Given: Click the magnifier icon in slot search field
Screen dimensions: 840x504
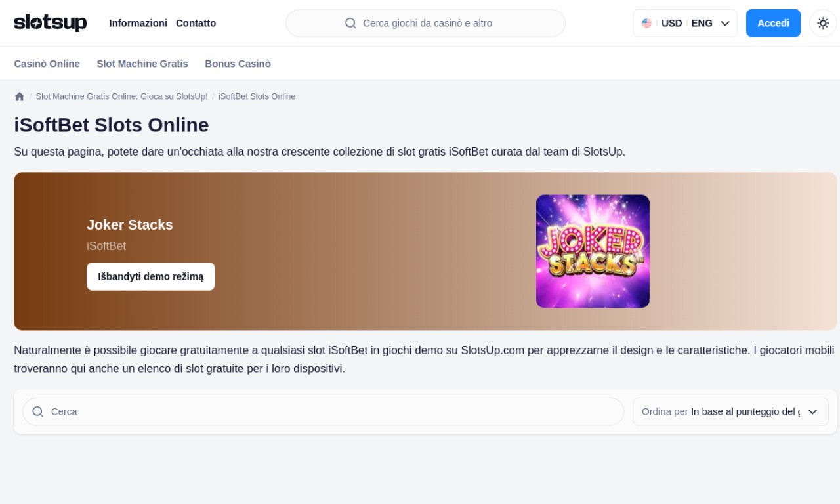Looking at the screenshot, I should click(38, 411).
